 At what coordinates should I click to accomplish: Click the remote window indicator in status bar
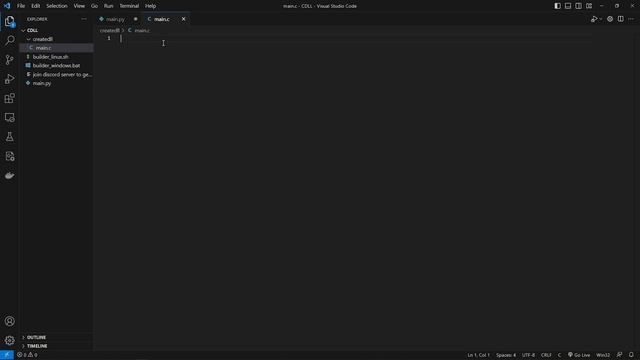click(x=7, y=355)
